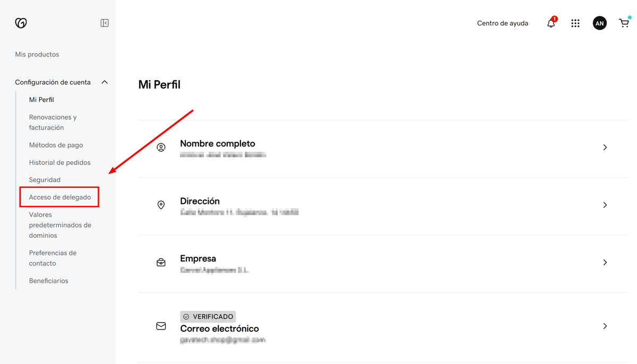Screen dimensions: 637x364
Task: Select Mi Perfil in the sidebar
Action: [41, 99]
